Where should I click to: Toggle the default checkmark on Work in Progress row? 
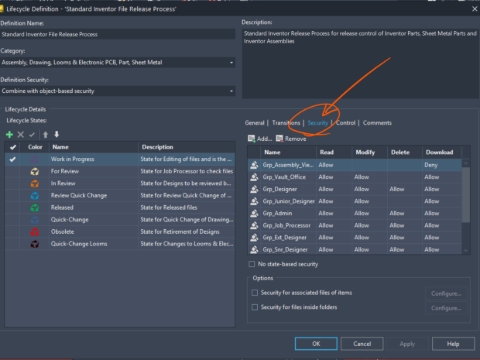click(x=13, y=159)
